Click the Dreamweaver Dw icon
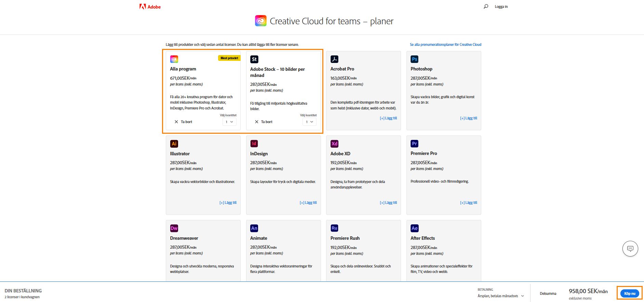 point(174,228)
